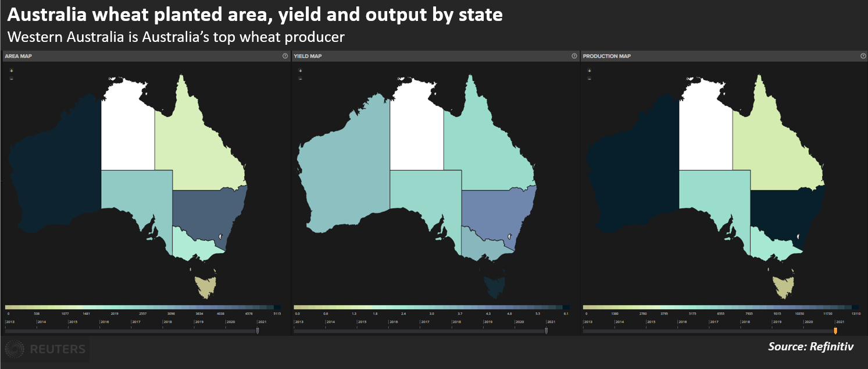Click the Production Map help icon
868x369 pixels.
(x=863, y=56)
